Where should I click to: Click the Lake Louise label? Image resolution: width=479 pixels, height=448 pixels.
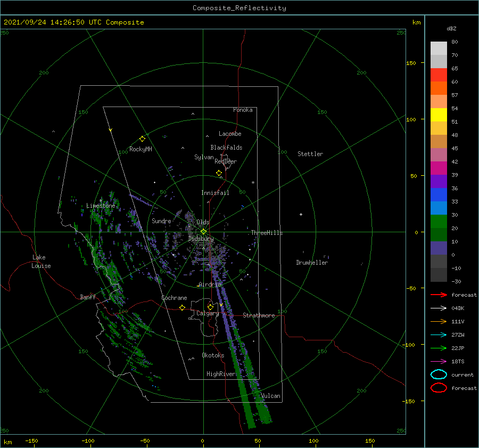[41, 262]
